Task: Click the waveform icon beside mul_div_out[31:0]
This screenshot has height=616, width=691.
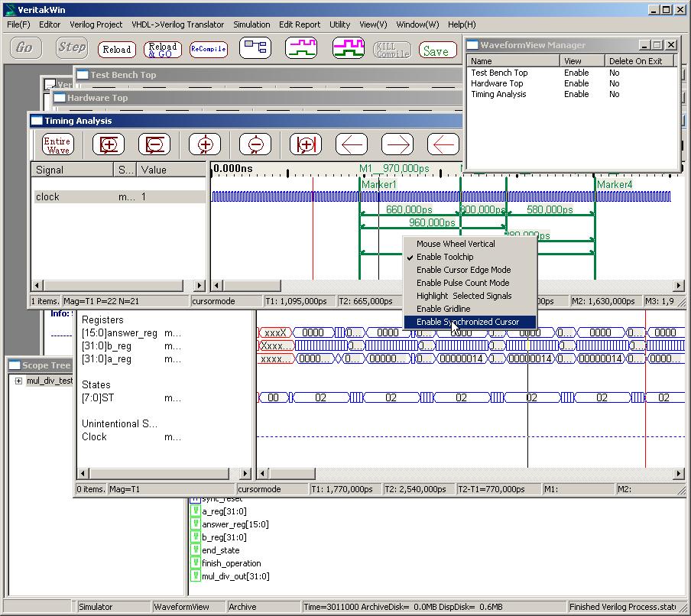Action: 195,576
